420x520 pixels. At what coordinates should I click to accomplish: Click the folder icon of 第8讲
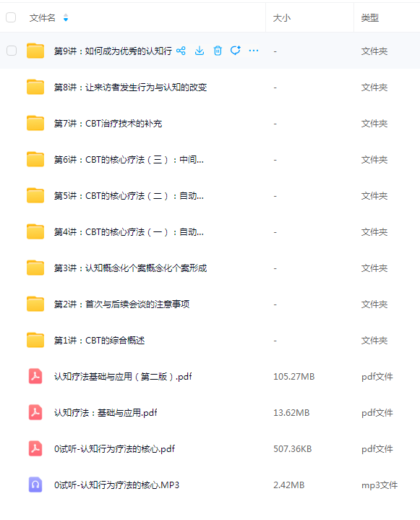(35, 87)
